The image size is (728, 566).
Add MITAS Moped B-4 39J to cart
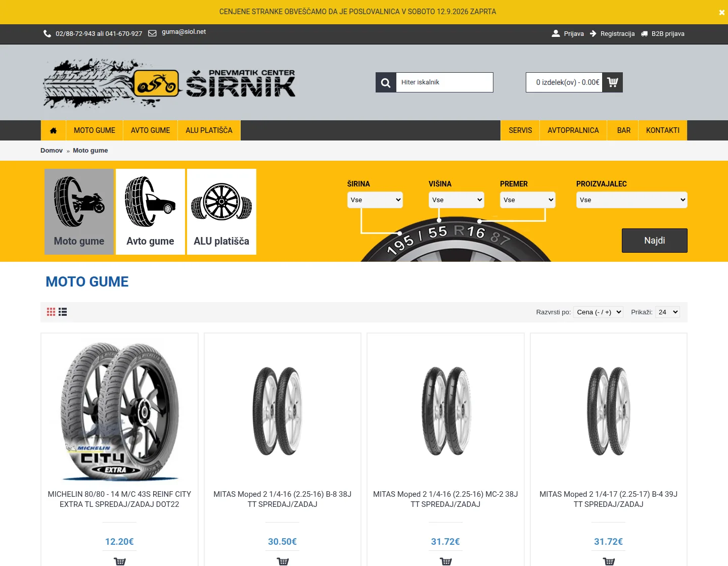click(609, 561)
